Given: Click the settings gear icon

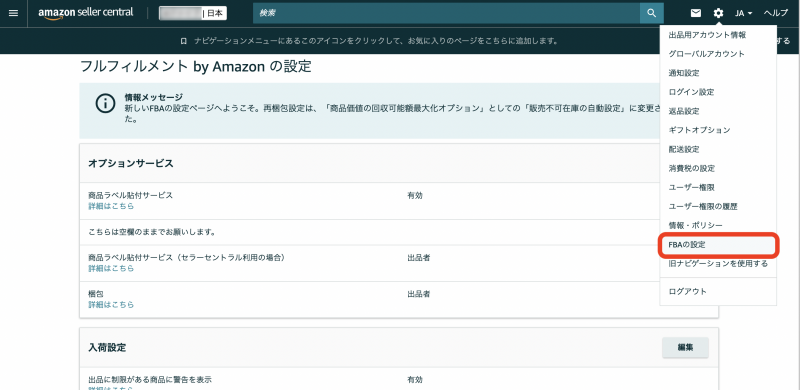Looking at the screenshot, I should 718,13.
